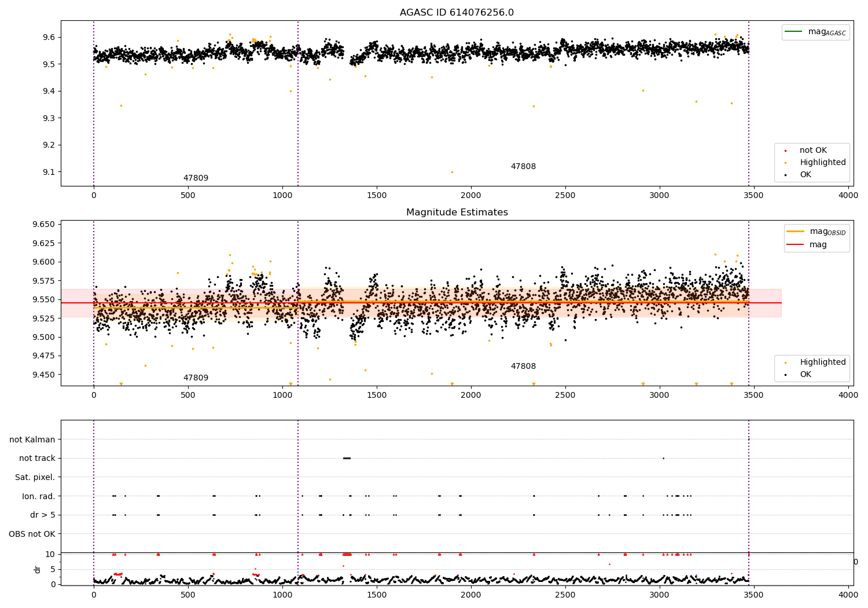Select the 47809 label in the top plot
Image resolution: width=868 pixels, height=608 pixels.
pyautogui.click(x=196, y=178)
